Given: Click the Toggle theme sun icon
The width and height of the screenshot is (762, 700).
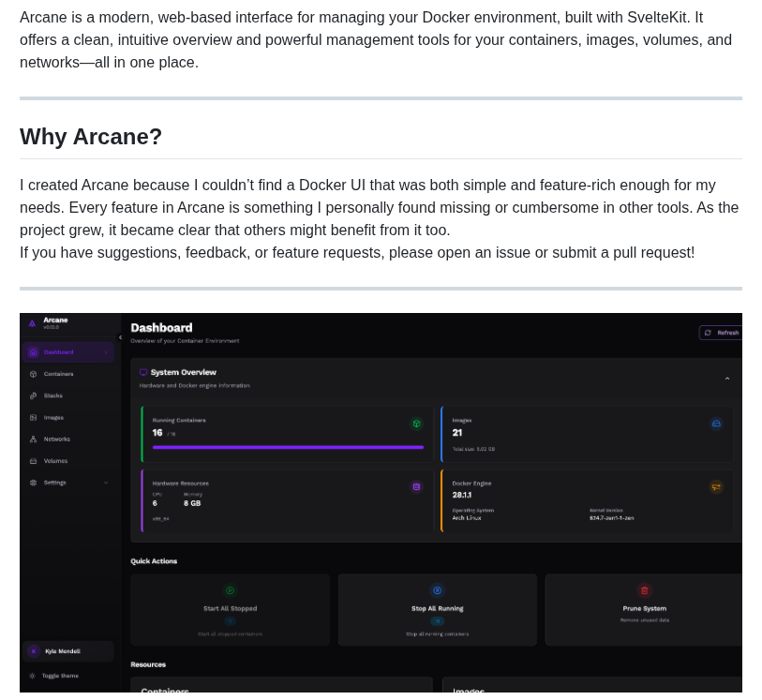Looking at the screenshot, I should coord(32,676).
